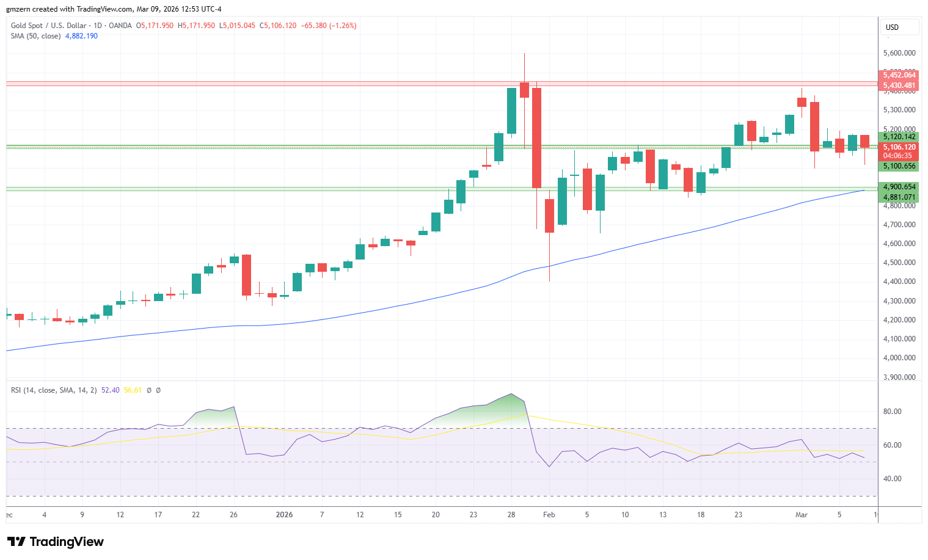
Task: Click the 28 date on the time axis
Action: pos(511,515)
